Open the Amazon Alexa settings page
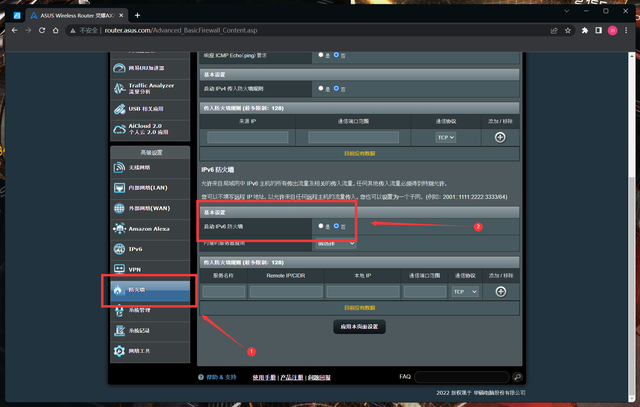This screenshot has height=407, width=640. coord(150,228)
